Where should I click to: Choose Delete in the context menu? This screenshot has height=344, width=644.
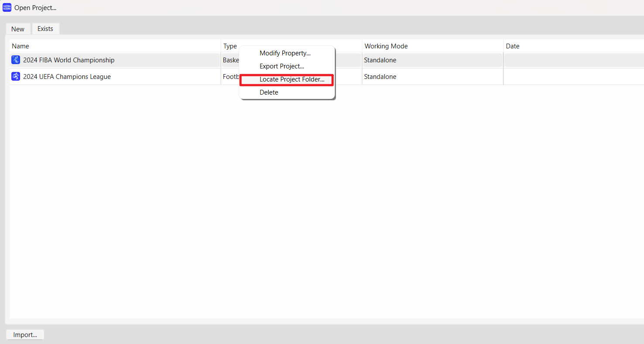[x=269, y=92]
